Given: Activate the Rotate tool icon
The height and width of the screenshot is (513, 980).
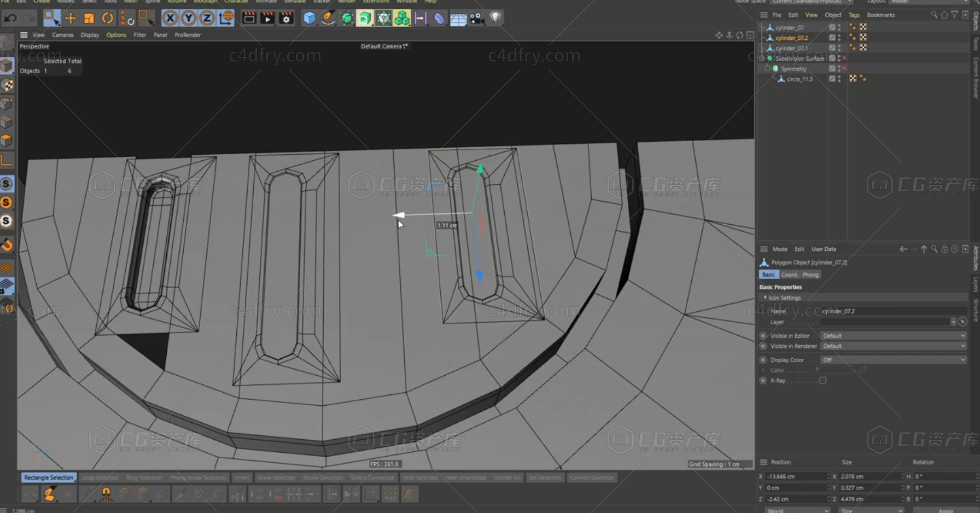Looking at the screenshot, I should (107, 19).
